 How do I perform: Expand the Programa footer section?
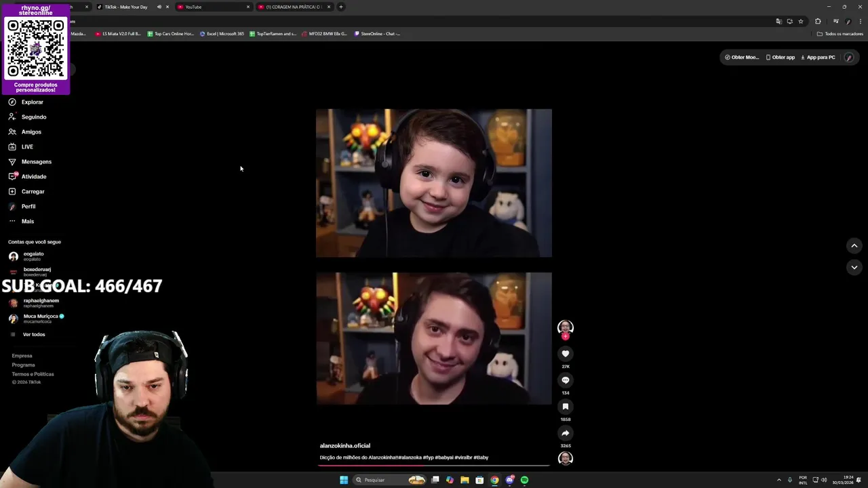[x=23, y=365]
